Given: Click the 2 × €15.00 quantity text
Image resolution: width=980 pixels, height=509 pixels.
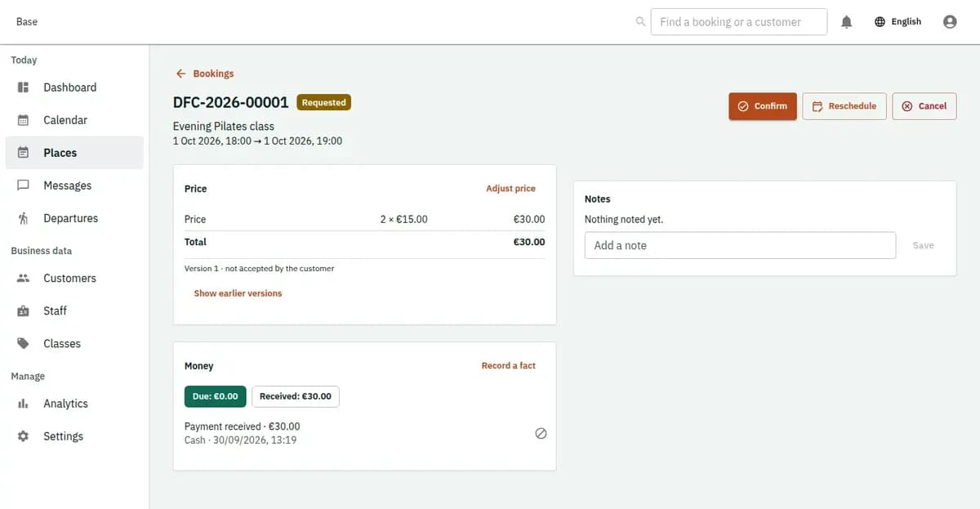Looking at the screenshot, I should [x=403, y=220].
